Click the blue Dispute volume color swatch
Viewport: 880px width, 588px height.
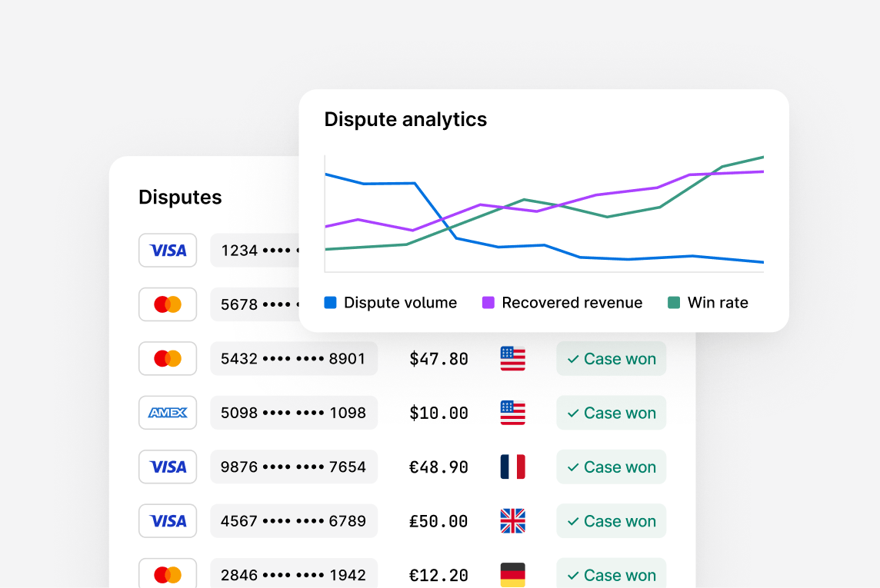point(330,302)
